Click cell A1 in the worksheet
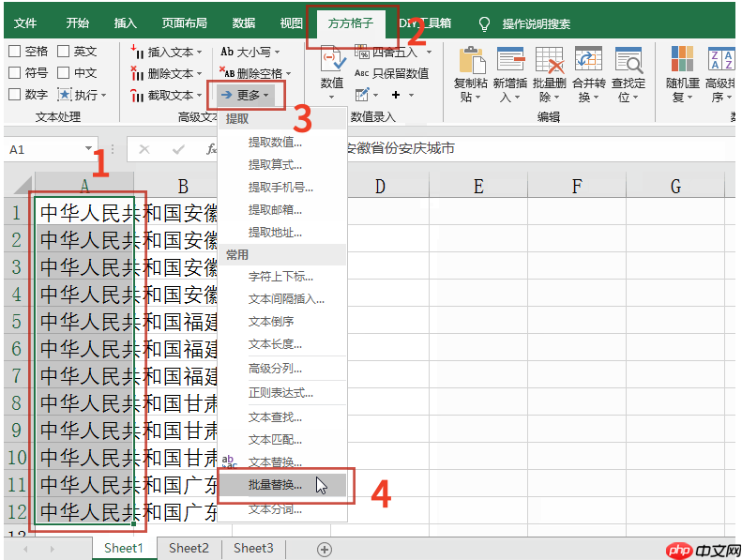The image size is (742, 560). tap(84, 213)
